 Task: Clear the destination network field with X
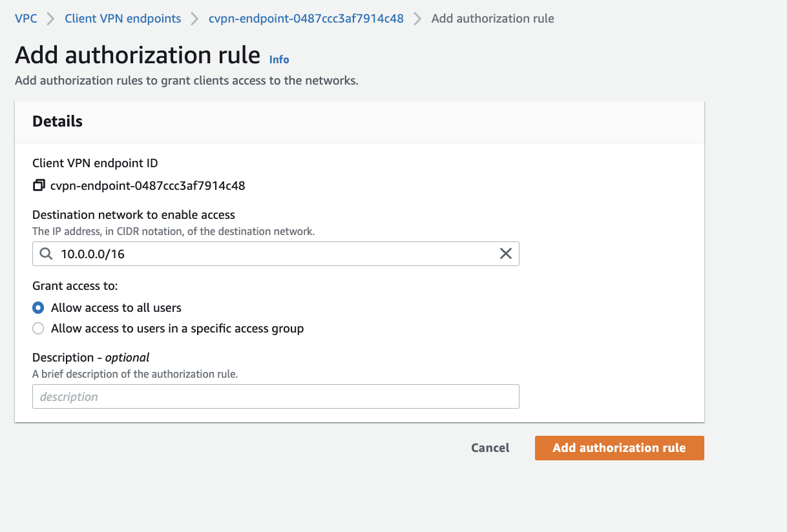(506, 254)
